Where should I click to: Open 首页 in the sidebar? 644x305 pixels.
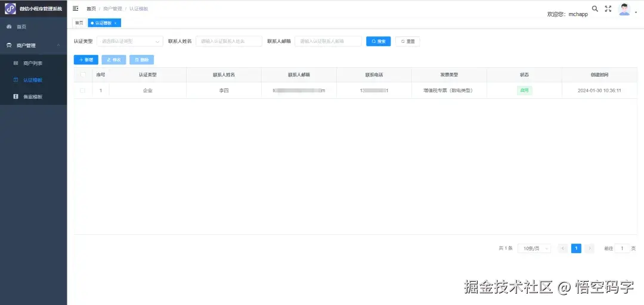[33, 27]
